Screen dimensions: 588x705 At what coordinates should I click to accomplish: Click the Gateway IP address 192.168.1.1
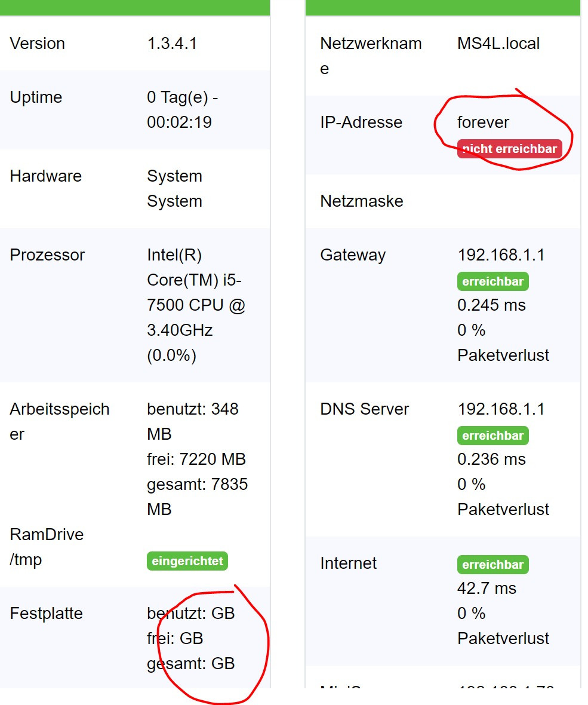[x=501, y=255]
